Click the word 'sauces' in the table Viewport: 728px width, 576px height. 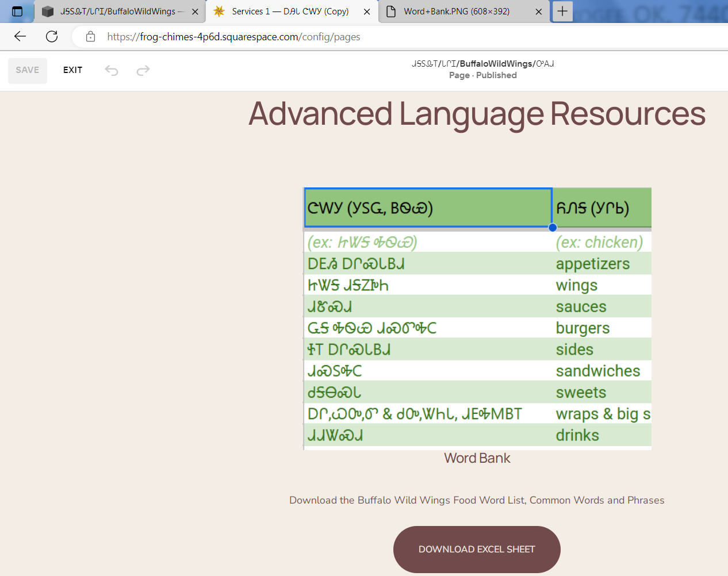click(x=581, y=307)
